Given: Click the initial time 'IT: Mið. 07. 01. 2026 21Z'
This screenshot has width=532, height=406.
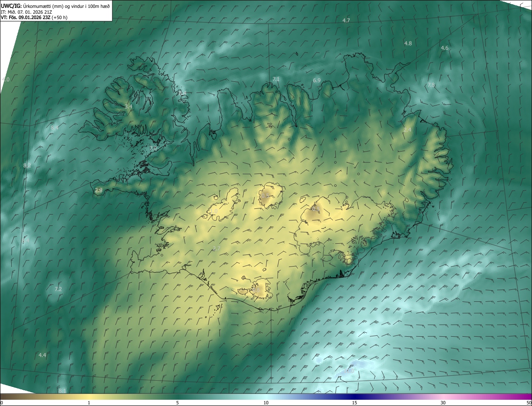Looking at the screenshot, I should (x=26, y=12).
